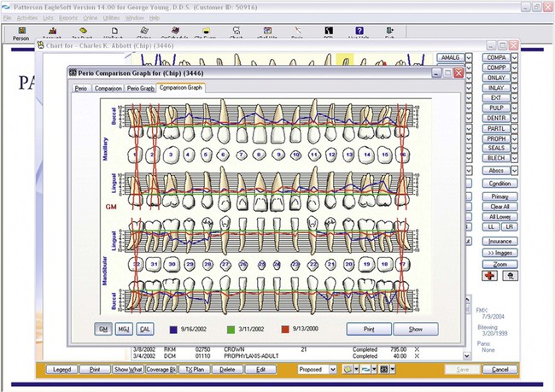This screenshot has height=392, width=555.
Task: Click the Show button
Action: (x=415, y=329)
